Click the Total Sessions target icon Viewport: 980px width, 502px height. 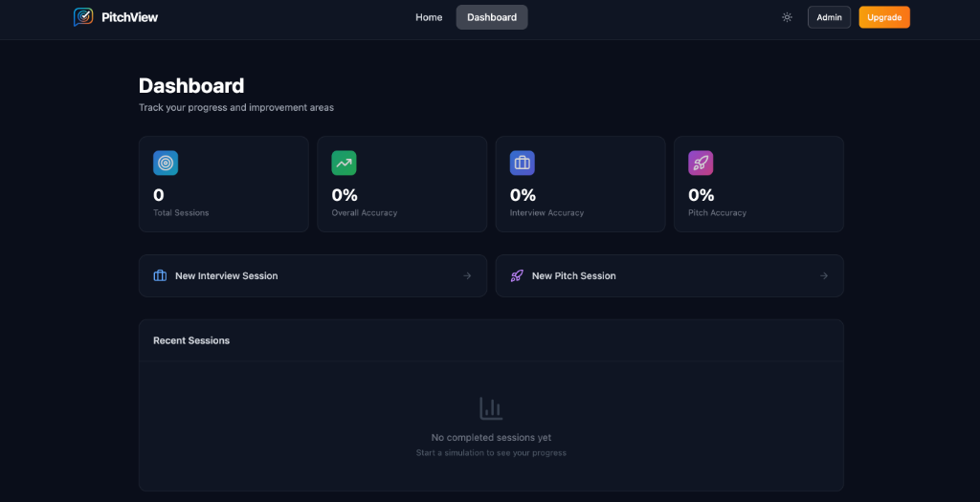pos(166,163)
